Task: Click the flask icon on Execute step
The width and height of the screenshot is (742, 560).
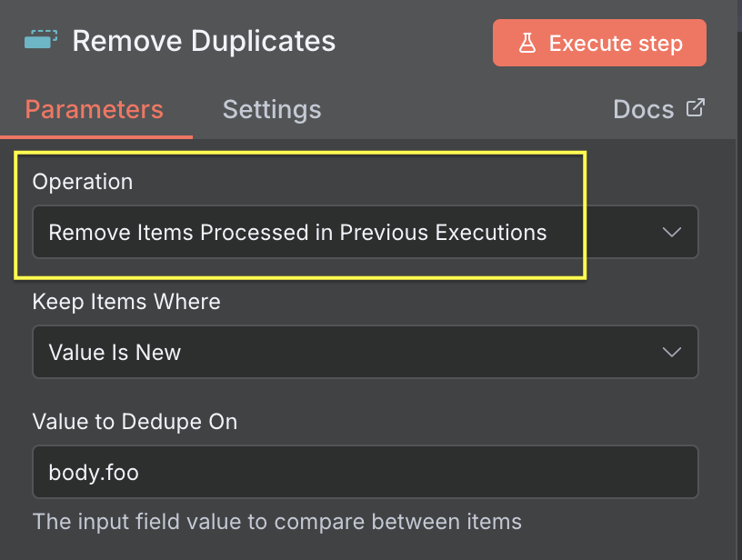Action: click(x=527, y=44)
